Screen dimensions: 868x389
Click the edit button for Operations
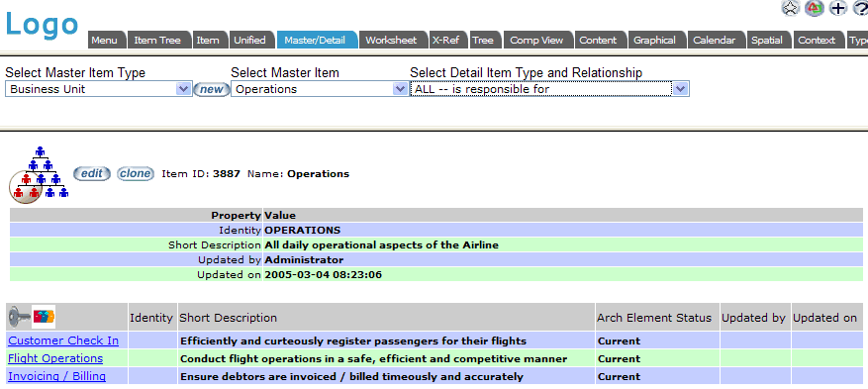coord(92,174)
